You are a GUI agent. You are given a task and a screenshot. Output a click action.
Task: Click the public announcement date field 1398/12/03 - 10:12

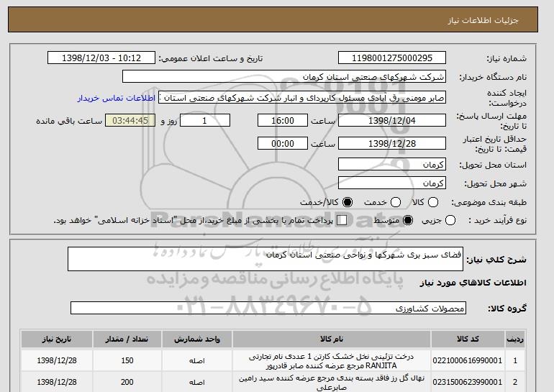click(101, 58)
